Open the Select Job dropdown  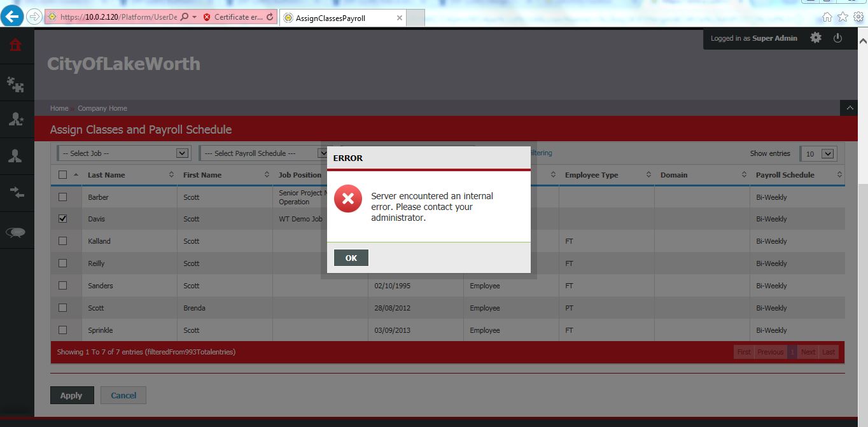123,153
